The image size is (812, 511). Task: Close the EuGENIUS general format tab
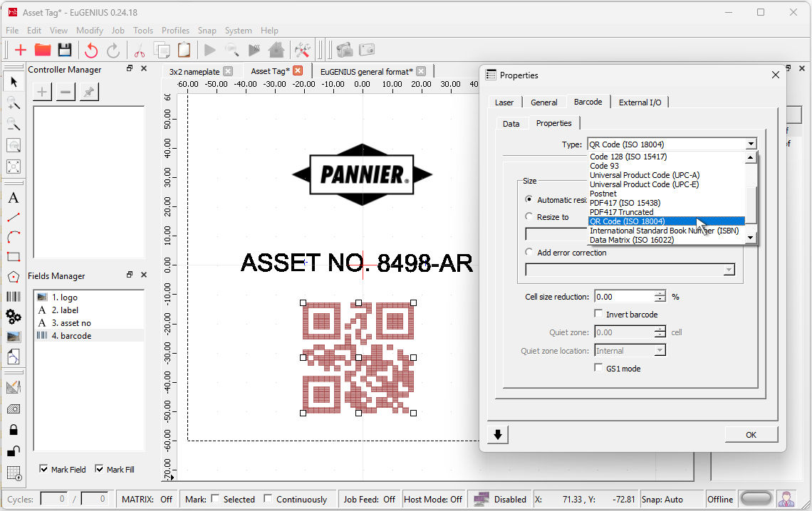point(421,71)
